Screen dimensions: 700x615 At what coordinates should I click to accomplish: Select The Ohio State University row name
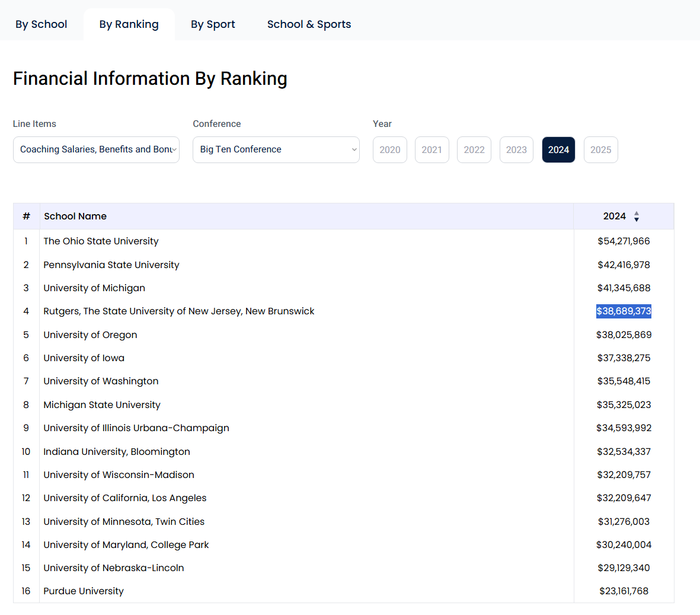(x=101, y=241)
